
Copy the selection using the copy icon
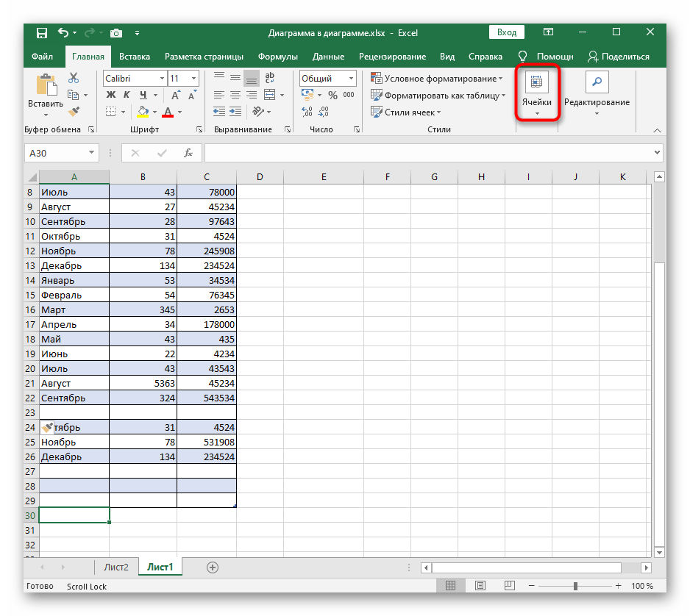pos(73,95)
